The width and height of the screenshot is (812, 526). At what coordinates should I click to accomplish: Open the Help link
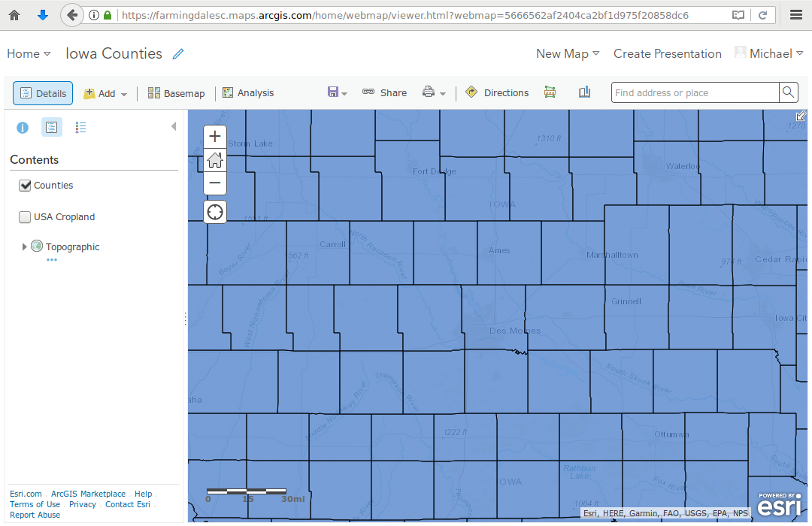[144, 494]
